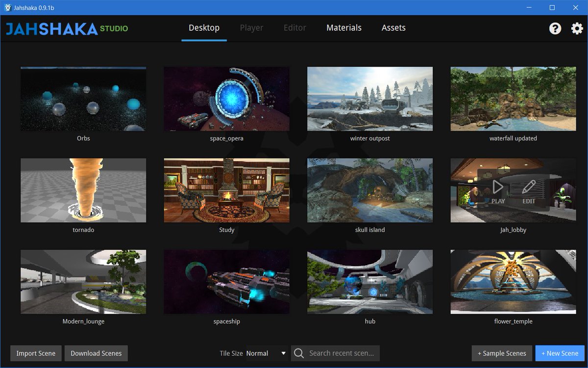Click the search magnifier icon
Image resolution: width=588 pixels, height=368 pixels.
pos(299,353)
